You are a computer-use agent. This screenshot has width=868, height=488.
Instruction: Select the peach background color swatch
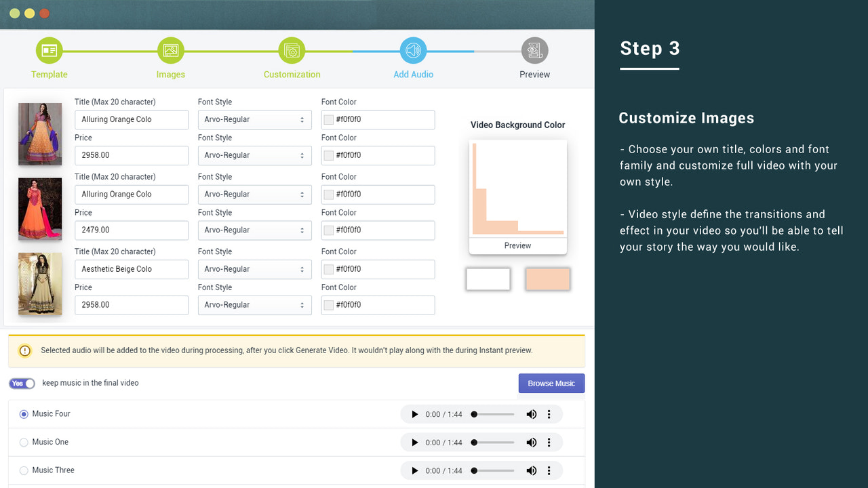547,279
